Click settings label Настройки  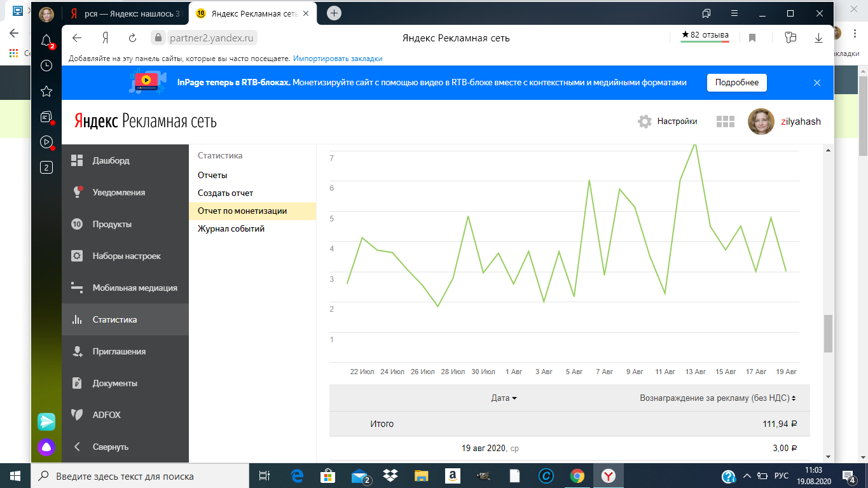tap(677, 122)
